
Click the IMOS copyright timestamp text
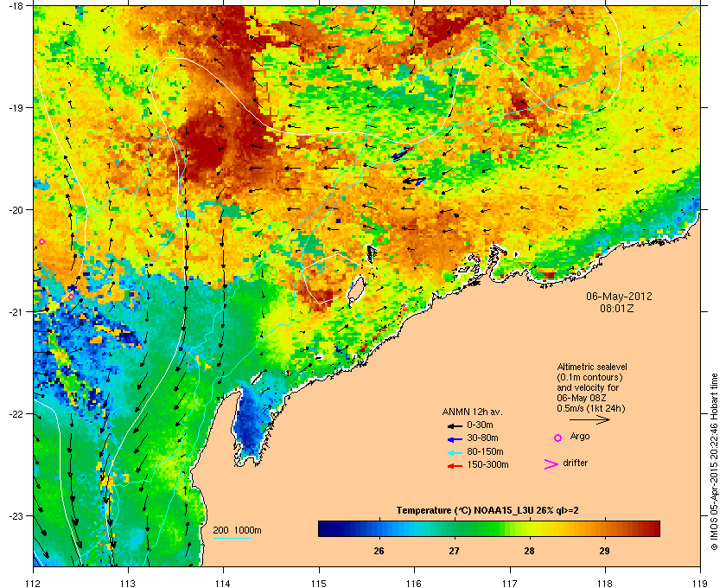[x=715, y=463]
